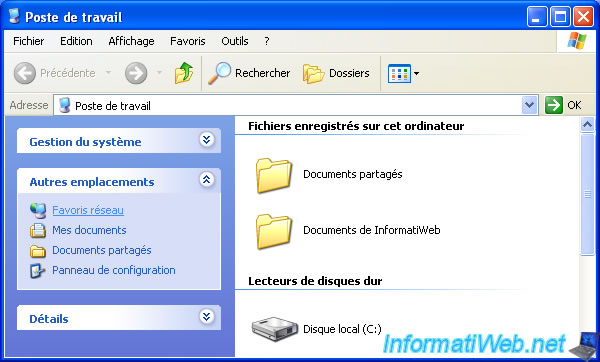Maximize the Poste de travail window

560,16
